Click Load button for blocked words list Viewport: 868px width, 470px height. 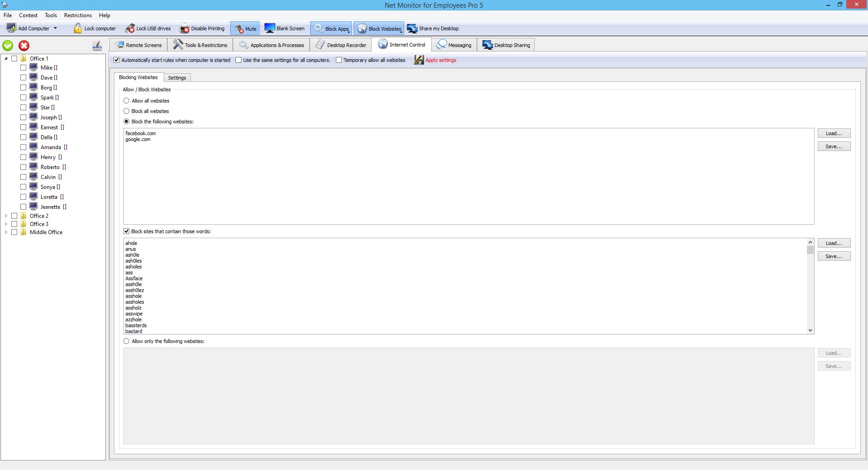click(834, 243)
